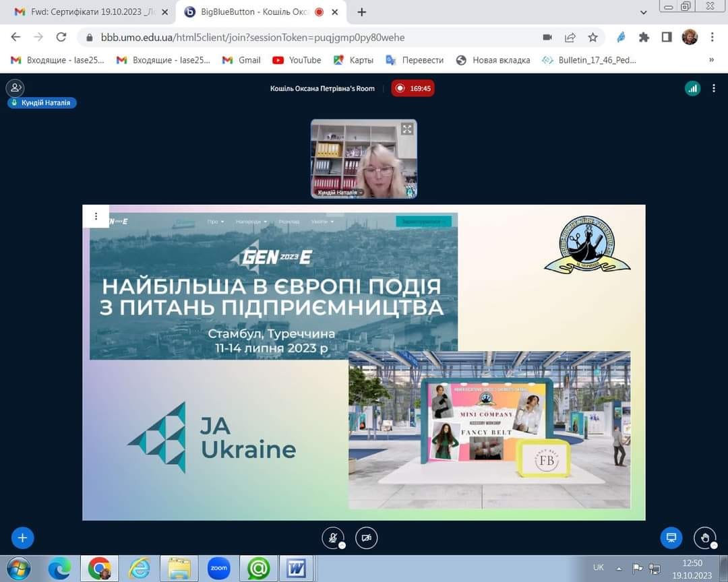Screen dimensions: 728x582
Task: Click the red recording timer 169:45
Action: [x=413, y=88]
